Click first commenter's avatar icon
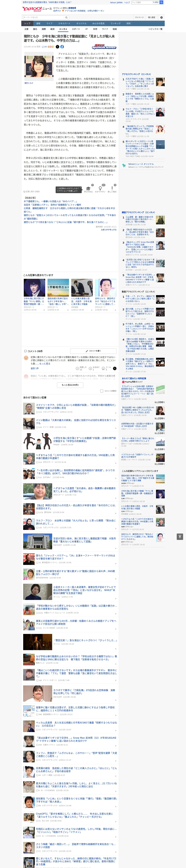Viewport: 186px width, 868px height. (x=26, y=358)
